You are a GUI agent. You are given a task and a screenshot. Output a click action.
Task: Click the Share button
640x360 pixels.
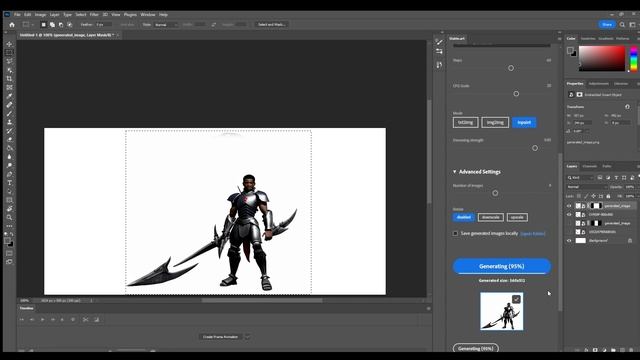pos(607,24)
